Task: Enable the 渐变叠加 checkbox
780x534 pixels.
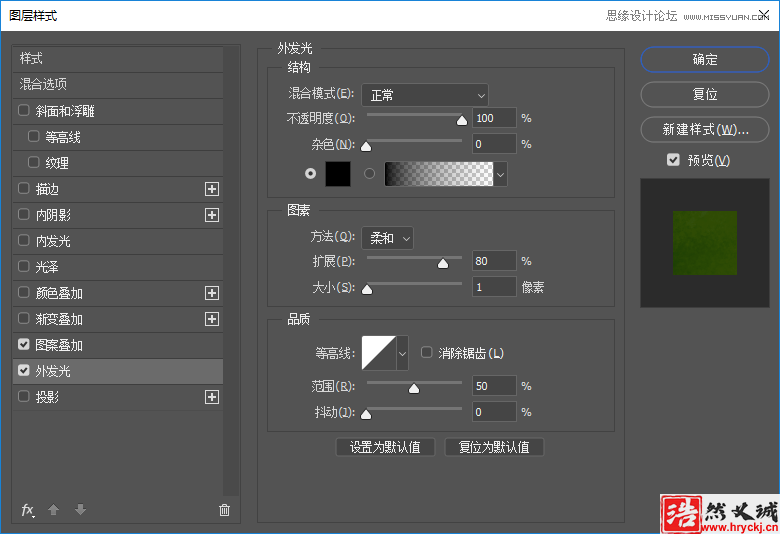Action: [x=23, y=318]
